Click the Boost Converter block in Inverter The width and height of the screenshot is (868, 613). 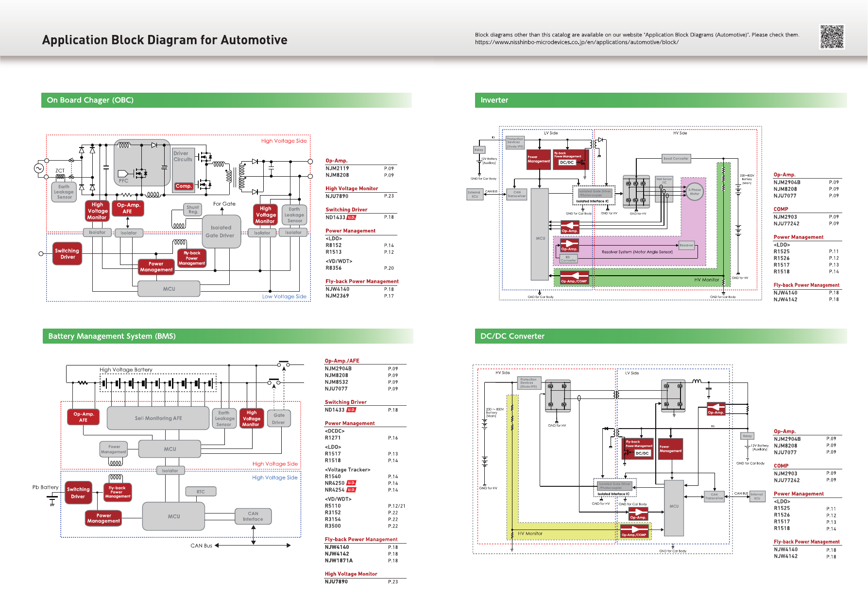676,158
